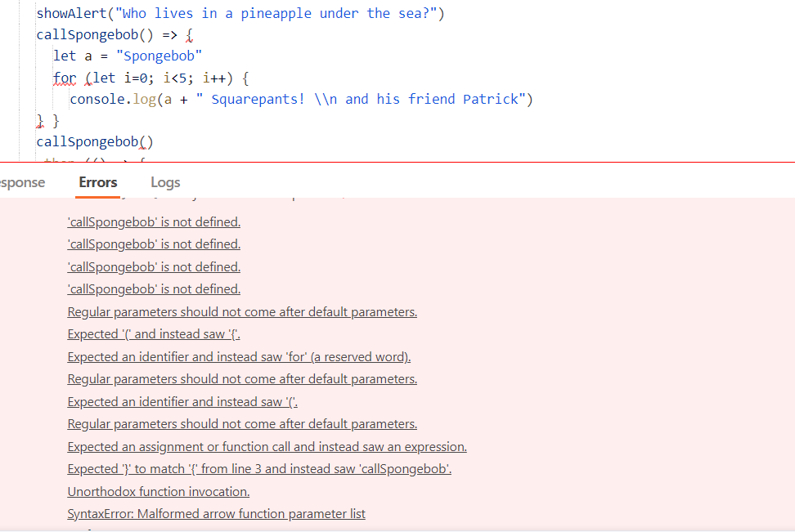Switch to the partially visible Response tab
This screenshot has width=795, height=532.
(x=22, y=182)
